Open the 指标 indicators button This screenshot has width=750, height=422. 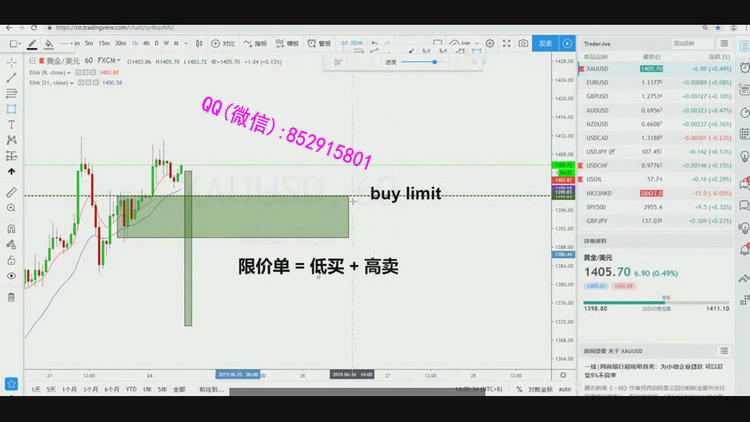tap(257, 44)
